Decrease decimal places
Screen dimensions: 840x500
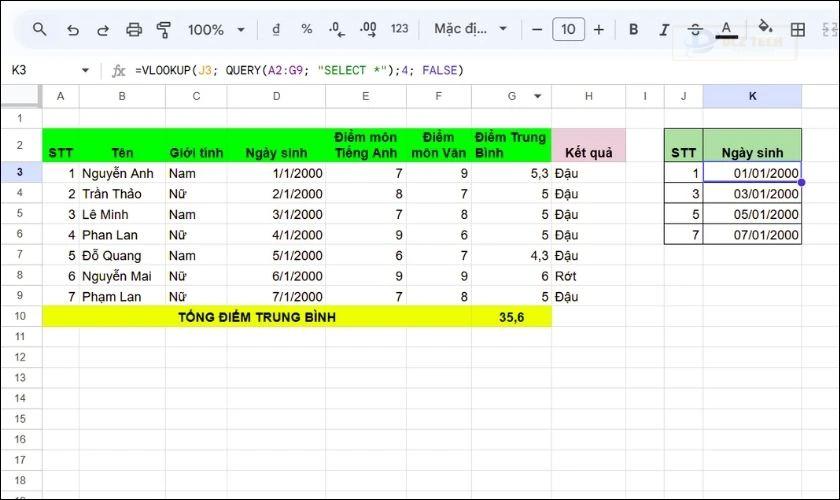(x=336, y=29)
